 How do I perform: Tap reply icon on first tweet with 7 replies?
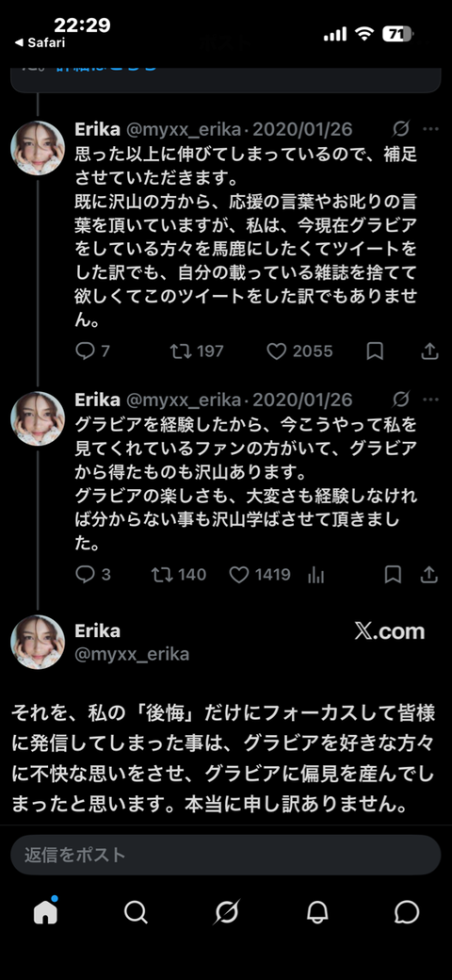pos(85,351)
